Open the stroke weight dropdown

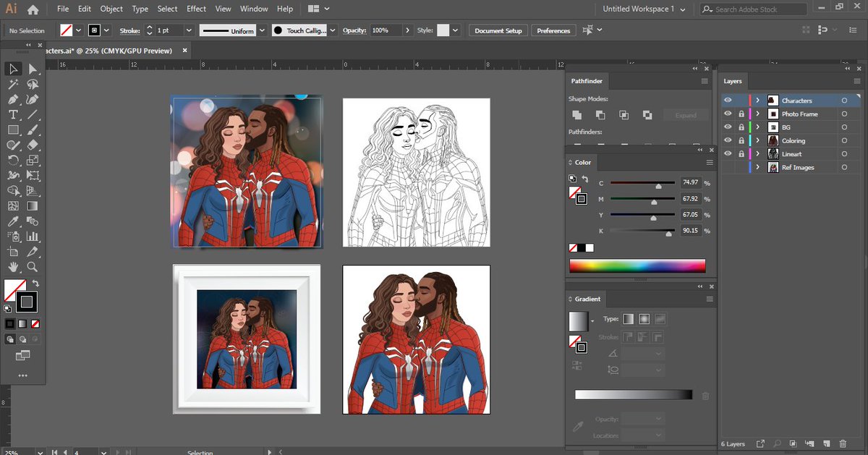click(x=189, y=30)
